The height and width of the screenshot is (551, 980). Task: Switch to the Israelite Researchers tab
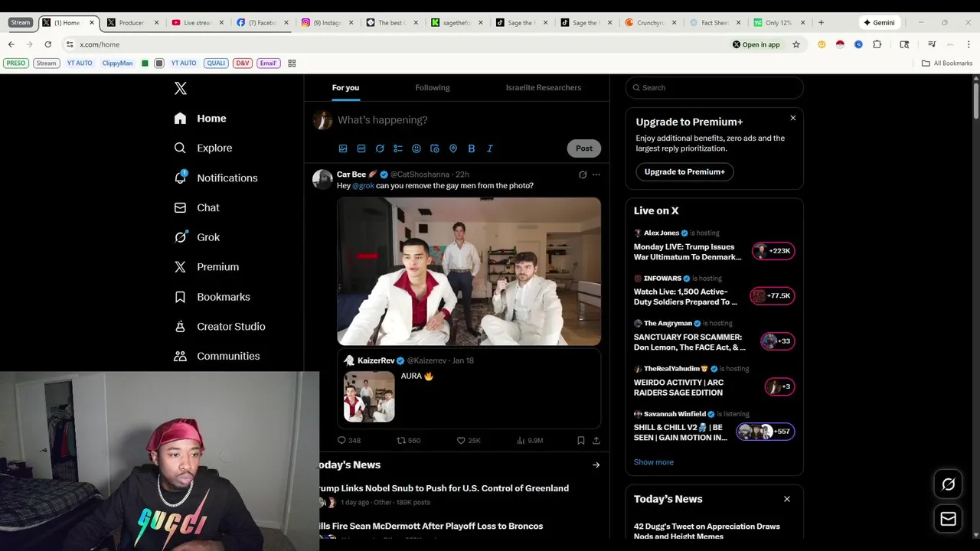coord(543,87)
